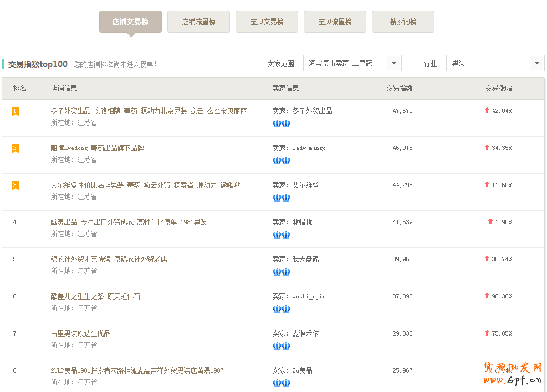The width and height of the screenshot is (547, 392).
Task: Click crown icons under seller 林惜忧
Action: (282, 235)
